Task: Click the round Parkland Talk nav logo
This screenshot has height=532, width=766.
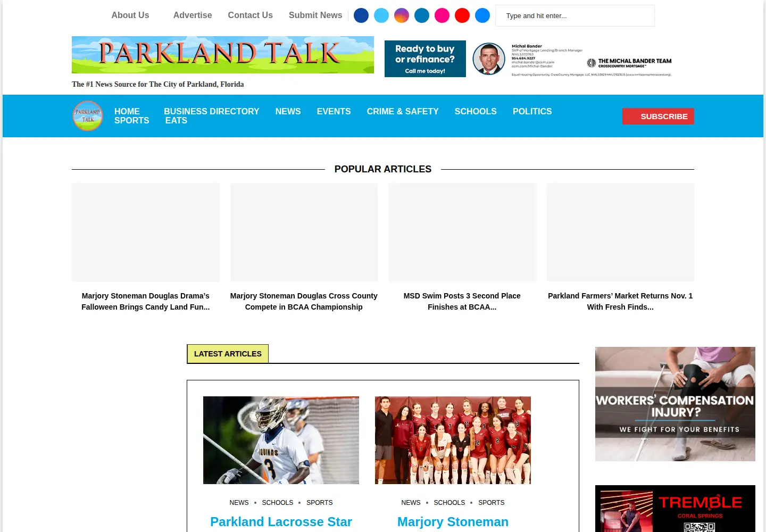Action: (88, 115)
